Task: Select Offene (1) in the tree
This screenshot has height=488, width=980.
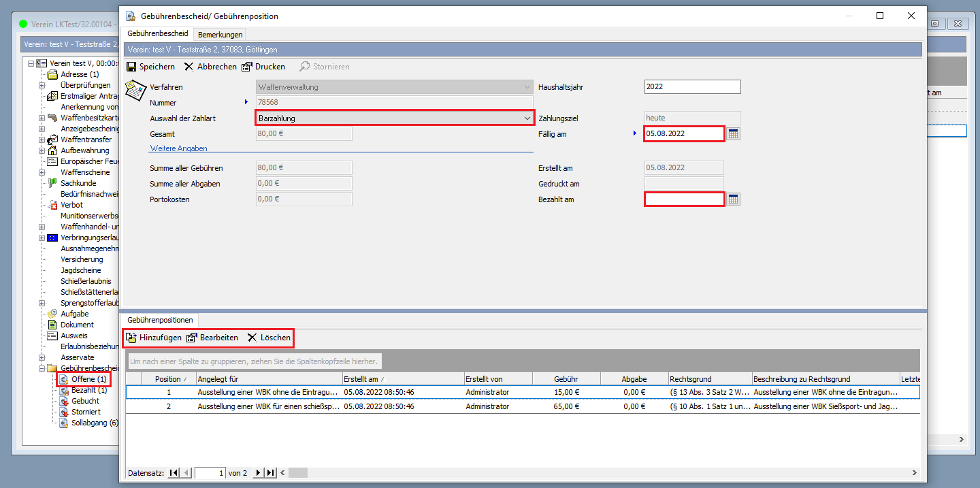Action: click(88, 379)
